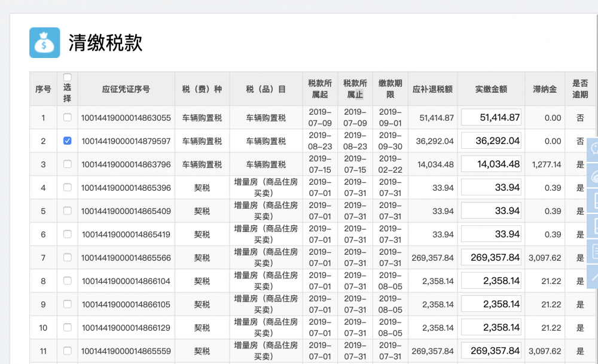The width and height of the screenshot is (598, 364).
Task: Click row 10 实缴金额 input 2,358.14
Action: tap(491, 328)
